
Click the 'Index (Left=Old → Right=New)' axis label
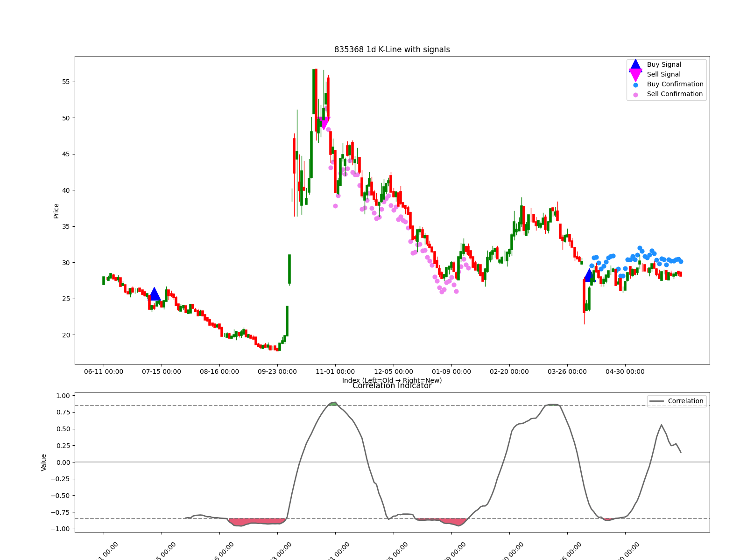(392, 380)
